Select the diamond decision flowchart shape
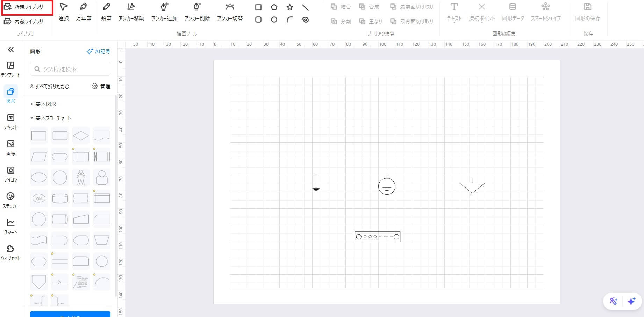644x317 pixels. (x=81, y=135)
